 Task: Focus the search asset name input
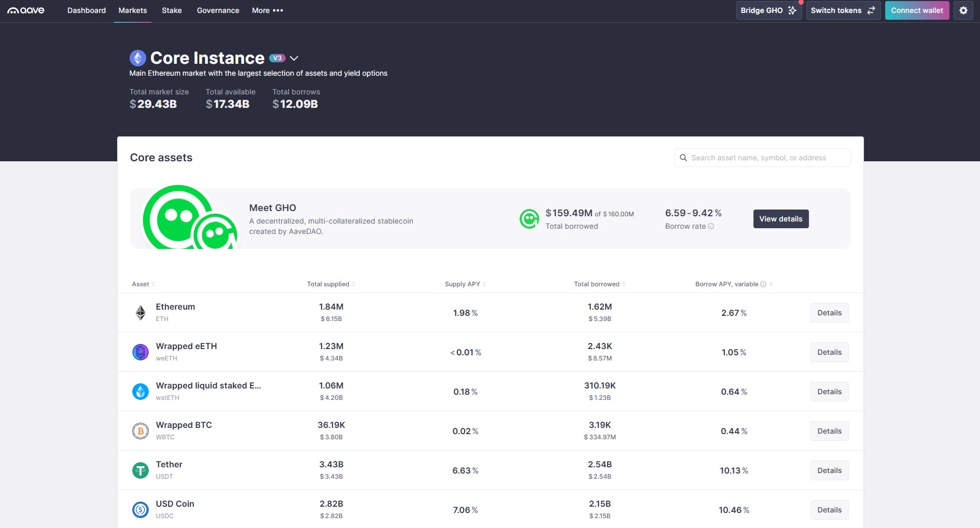pos(762,158)
